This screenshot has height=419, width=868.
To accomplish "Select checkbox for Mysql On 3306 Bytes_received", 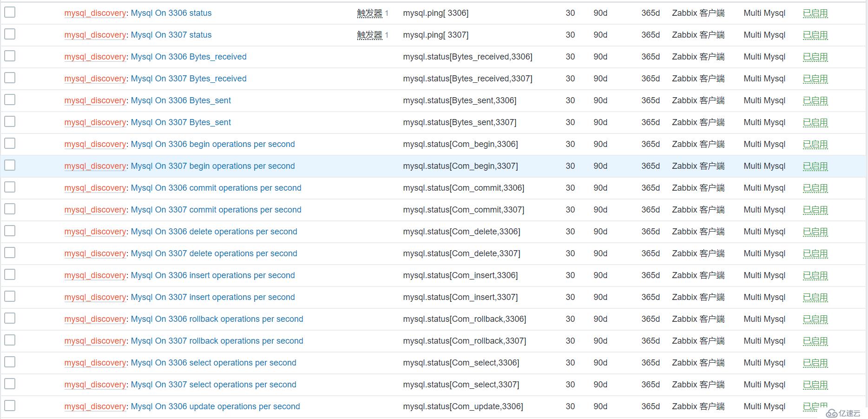I will [x=10, y=56].
